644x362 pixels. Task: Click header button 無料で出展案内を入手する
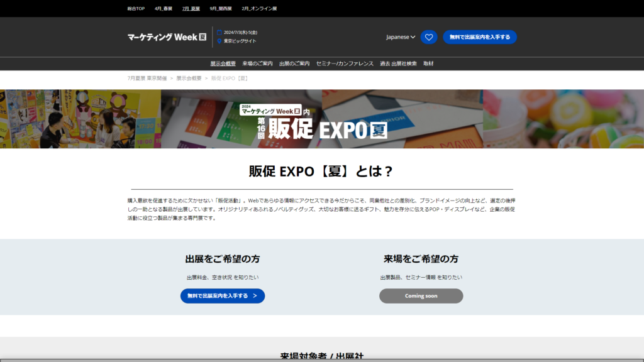tap(480, 37)
